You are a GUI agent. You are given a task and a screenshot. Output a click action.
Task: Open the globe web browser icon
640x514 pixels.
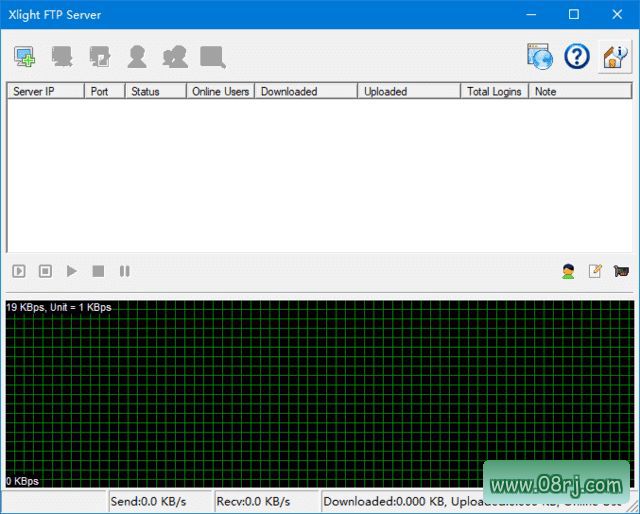(540, 56)
